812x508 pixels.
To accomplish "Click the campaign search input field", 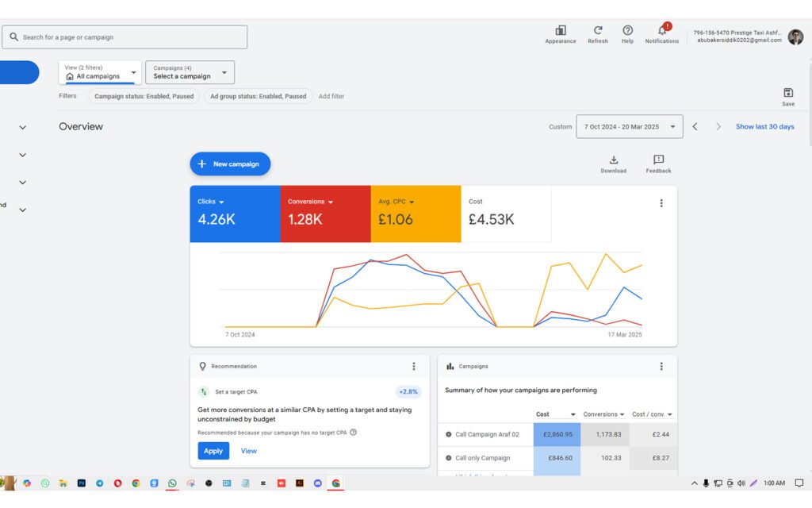I will [x=124, y=37].
